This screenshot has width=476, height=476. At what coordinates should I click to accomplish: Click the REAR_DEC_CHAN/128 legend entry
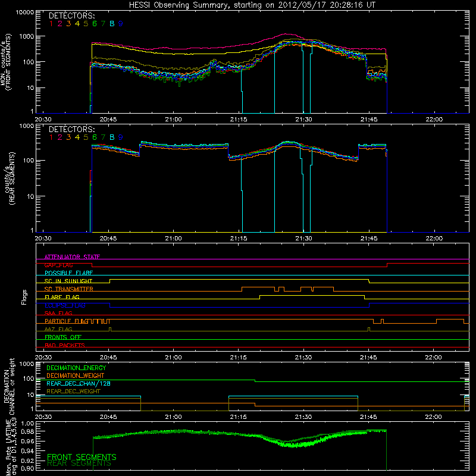click(79, 383)
